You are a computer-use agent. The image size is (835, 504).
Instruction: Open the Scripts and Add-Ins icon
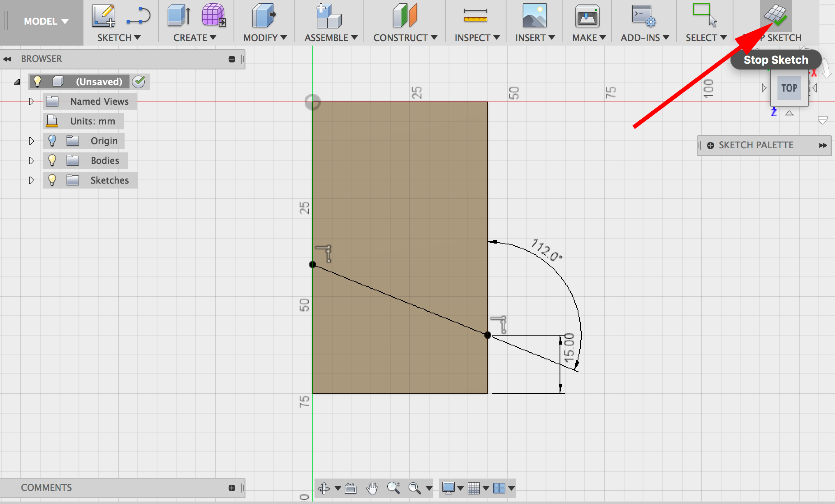pyautogui.click(x=643, y=16)
